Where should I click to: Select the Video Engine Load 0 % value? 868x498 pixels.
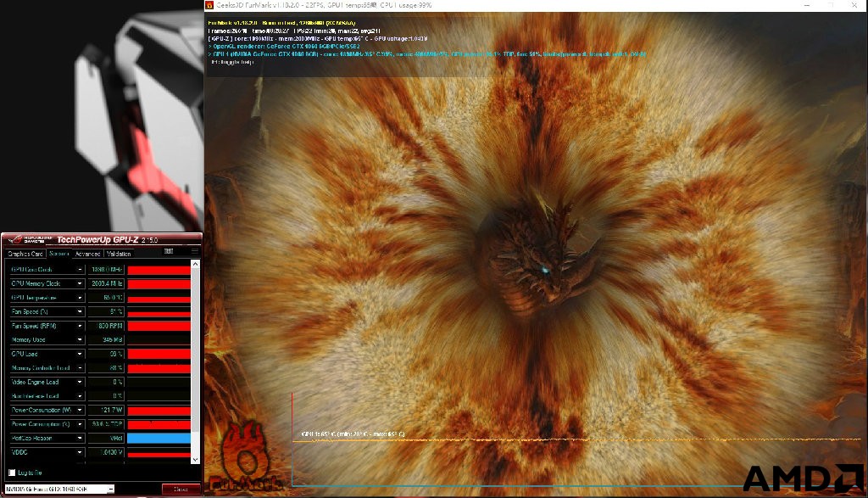coord(106,383)
